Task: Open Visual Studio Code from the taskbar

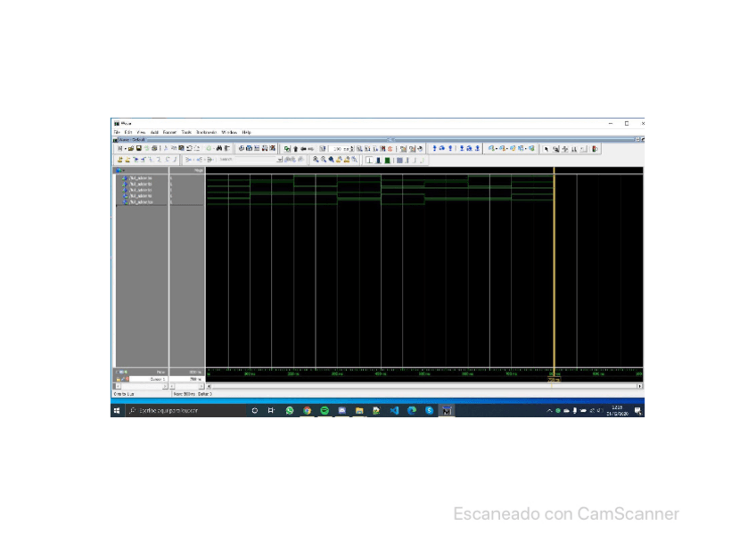Action: 394,411
